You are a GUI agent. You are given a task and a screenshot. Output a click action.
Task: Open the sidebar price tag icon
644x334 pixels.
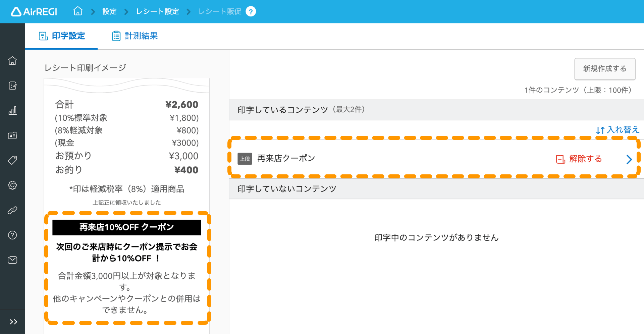click(12, 160)
